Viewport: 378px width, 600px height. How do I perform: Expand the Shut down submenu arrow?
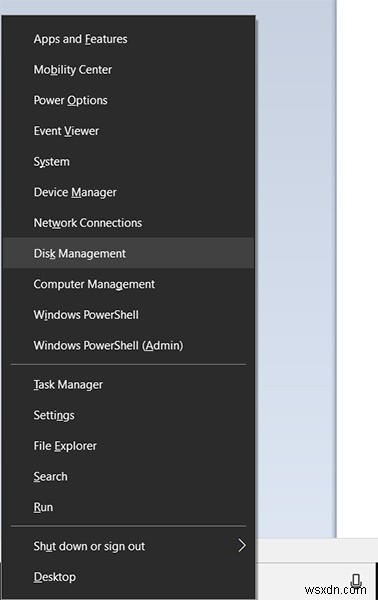[x=242, y=546]
